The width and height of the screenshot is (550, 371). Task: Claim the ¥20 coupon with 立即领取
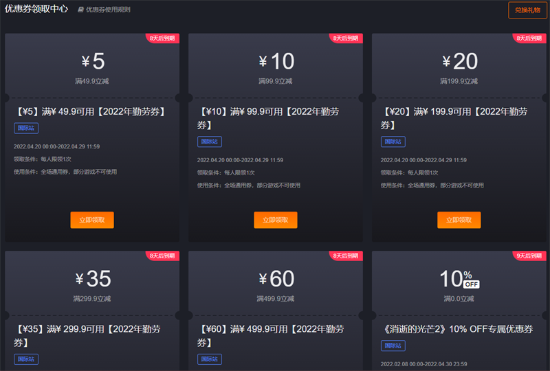tap(459, 220)
